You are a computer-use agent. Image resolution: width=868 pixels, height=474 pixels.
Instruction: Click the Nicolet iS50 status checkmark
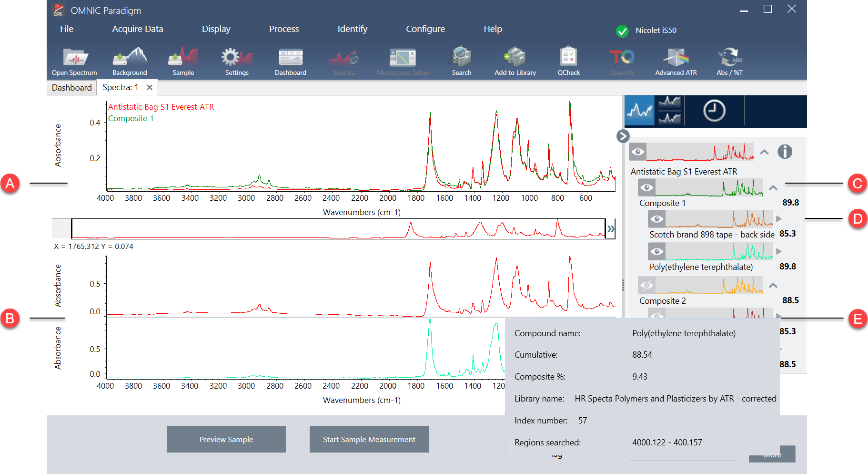(x=622, y=31)
